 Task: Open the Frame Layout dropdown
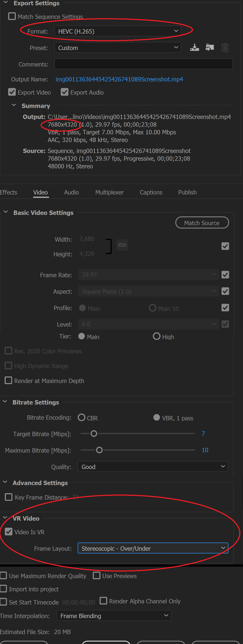click(x=153, y=548)
